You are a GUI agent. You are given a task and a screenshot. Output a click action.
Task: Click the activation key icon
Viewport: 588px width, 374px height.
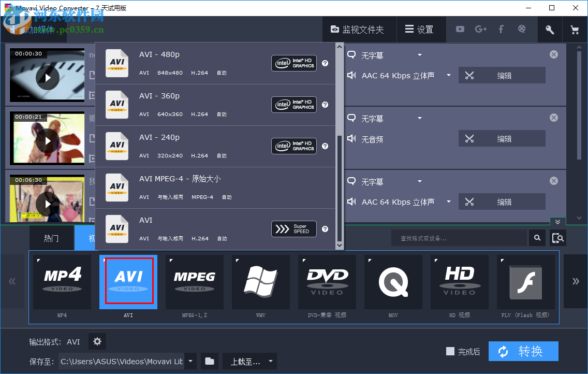[550, 29]
